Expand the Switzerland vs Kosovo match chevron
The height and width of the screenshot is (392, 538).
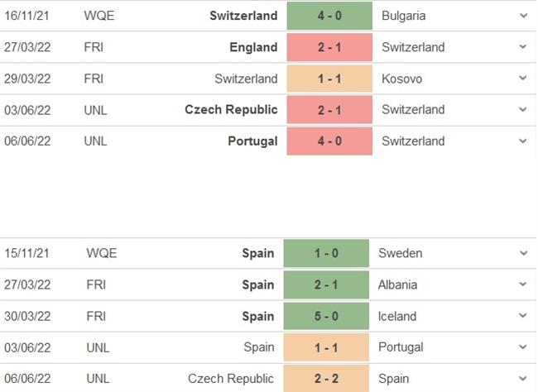coord(522,79)
